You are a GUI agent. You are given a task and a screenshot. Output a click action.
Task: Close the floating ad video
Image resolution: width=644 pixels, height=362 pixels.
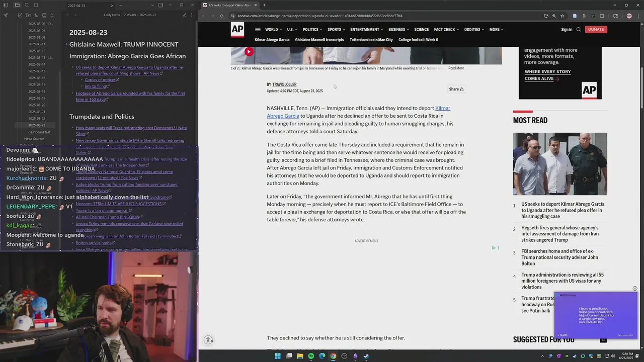[635, 289]
